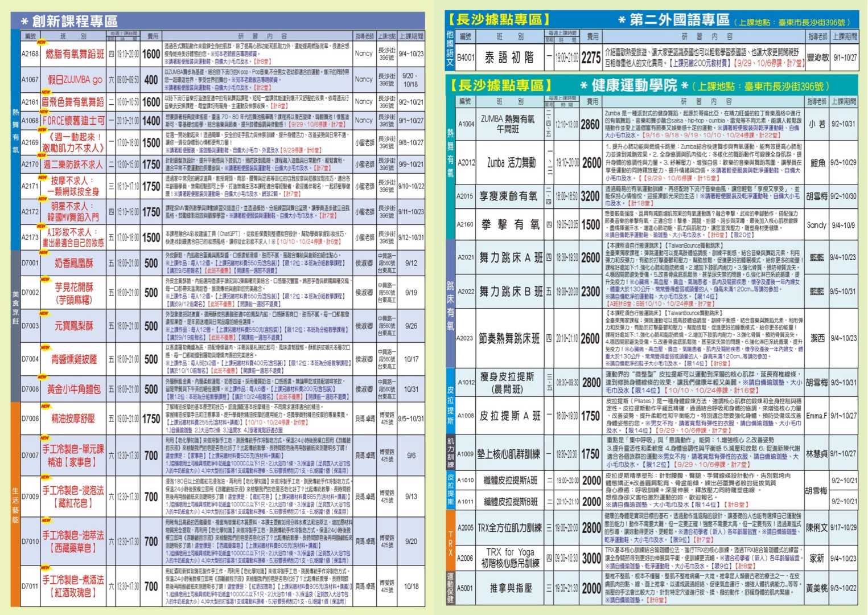Click the 2300 fee for 舞力跳床B班
868x615 pixels.
(x=590, y=292)
